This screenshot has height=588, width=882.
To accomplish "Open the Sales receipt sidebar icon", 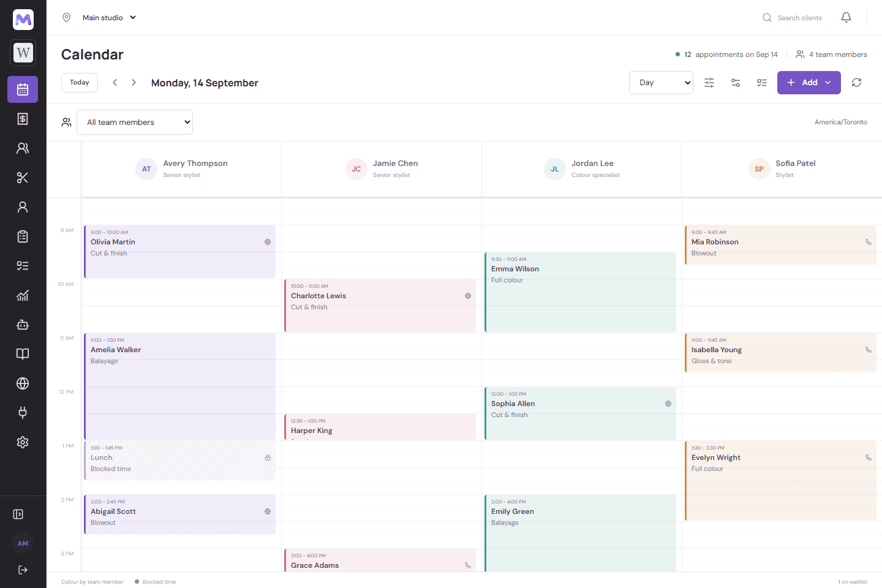I will coord(23,119).
